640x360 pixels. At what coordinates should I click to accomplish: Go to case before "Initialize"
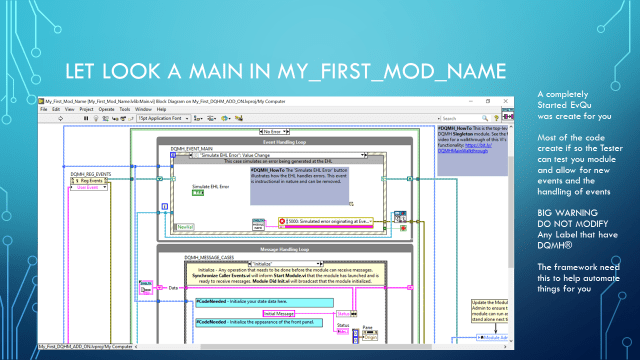pos(250,264)
